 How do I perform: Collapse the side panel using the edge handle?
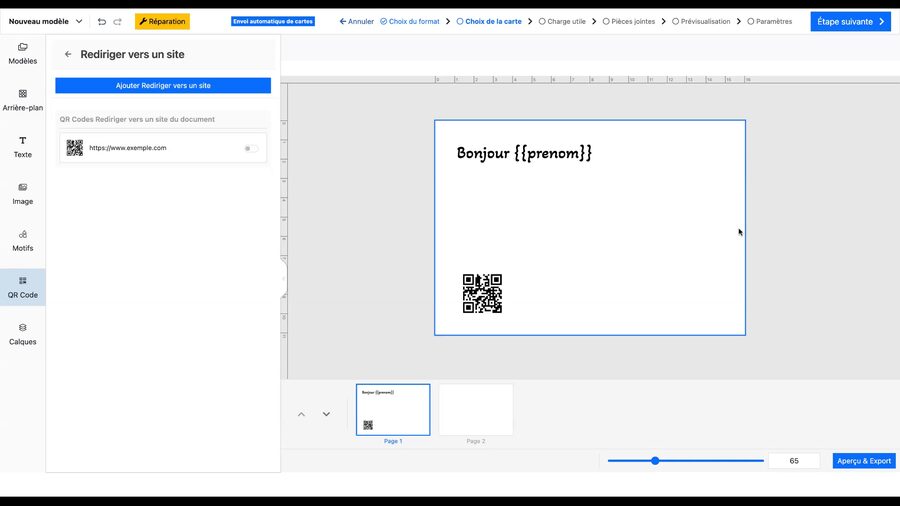(284, 279)
